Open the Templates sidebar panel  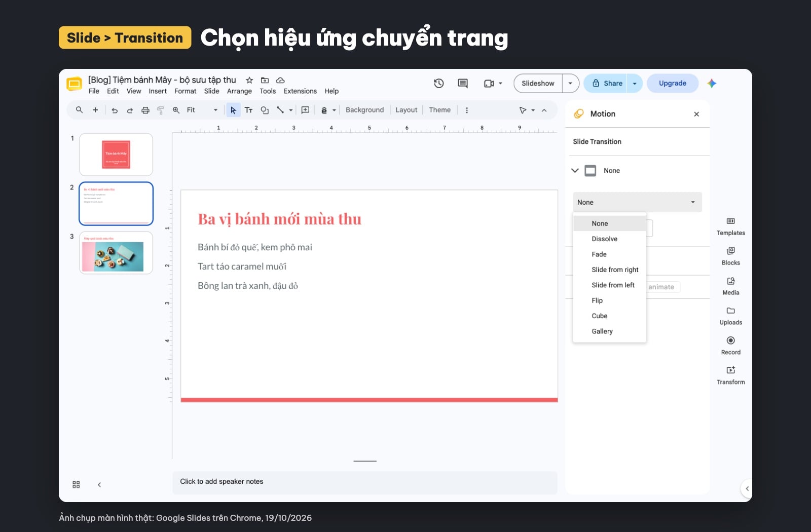(731, 226)
